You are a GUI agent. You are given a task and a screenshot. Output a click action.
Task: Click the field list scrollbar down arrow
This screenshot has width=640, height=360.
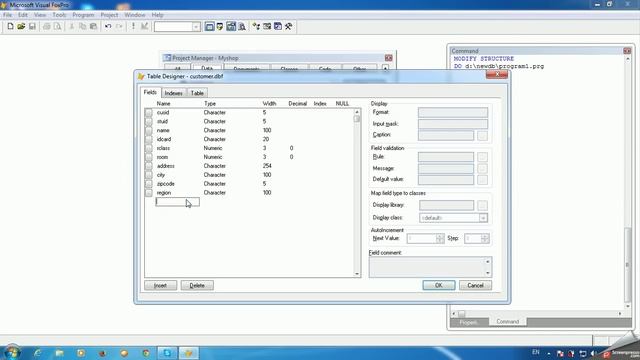357,274
